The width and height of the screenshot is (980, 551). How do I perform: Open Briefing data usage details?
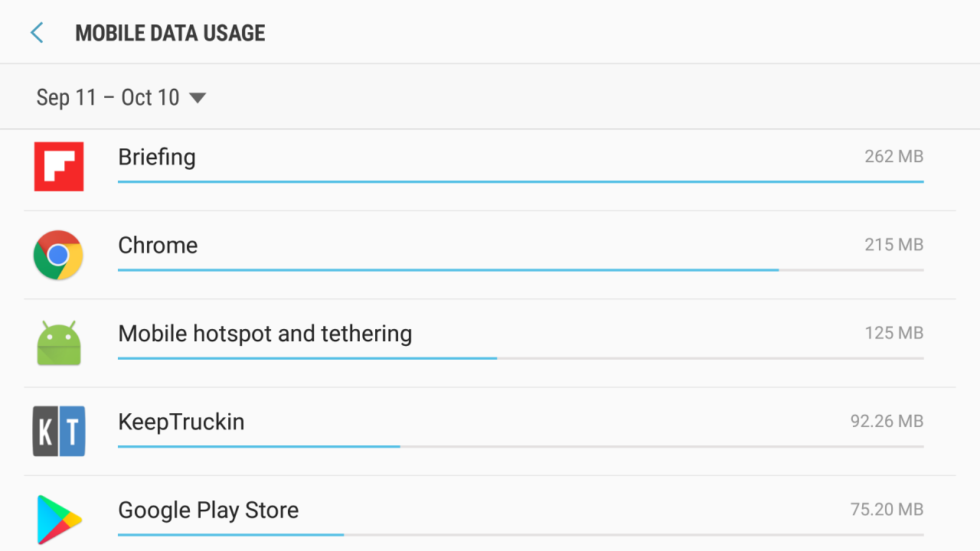[157, 157]
